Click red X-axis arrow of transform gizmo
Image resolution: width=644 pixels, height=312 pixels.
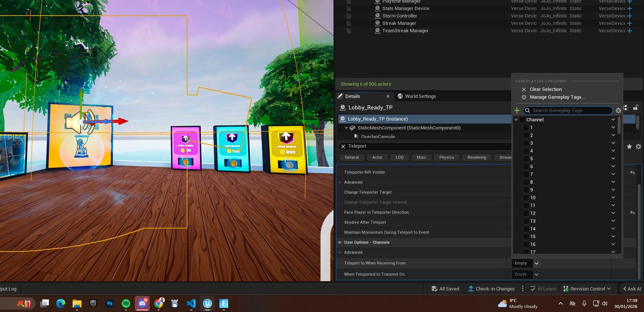(x=122, y=121)
